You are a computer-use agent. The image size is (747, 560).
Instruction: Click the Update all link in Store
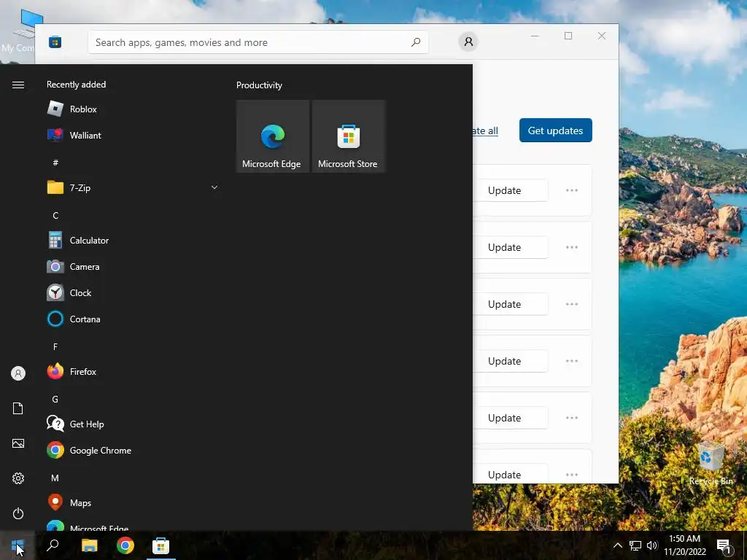coord(485,131)
